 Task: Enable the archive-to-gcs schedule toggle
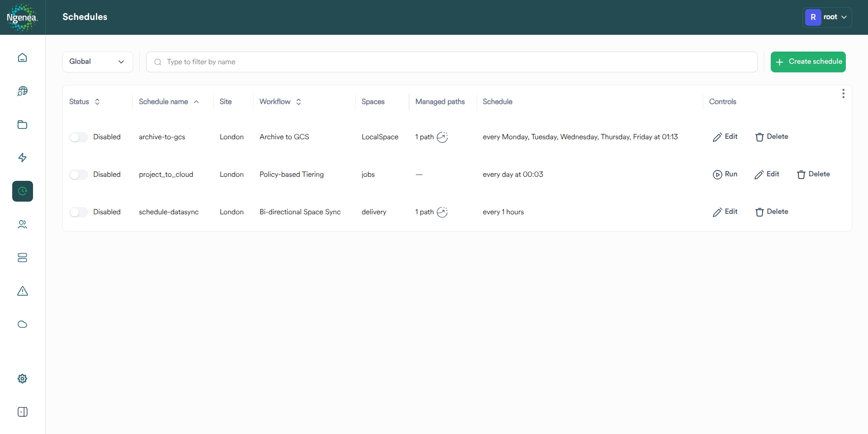[x=78, y=137]
